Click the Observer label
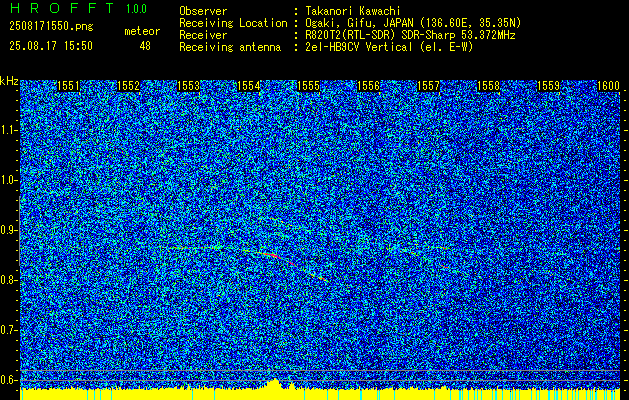The image size is (629, 400). coord(203,11)
